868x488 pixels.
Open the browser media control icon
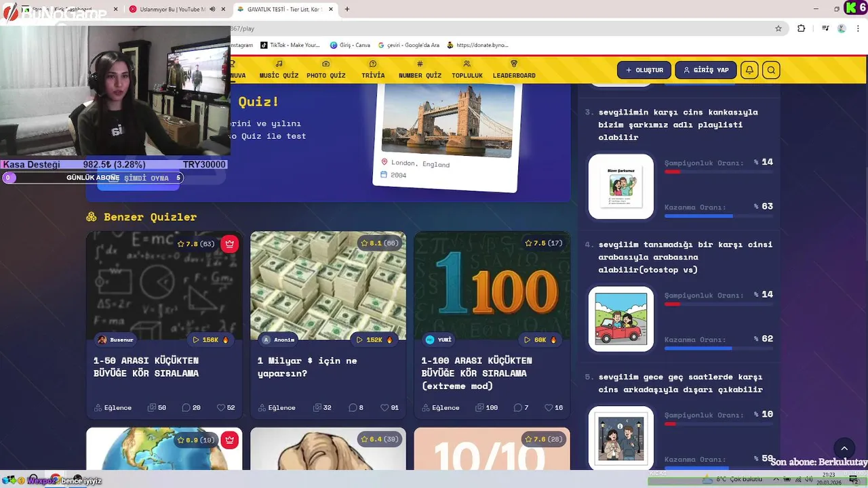pos(825,28)
